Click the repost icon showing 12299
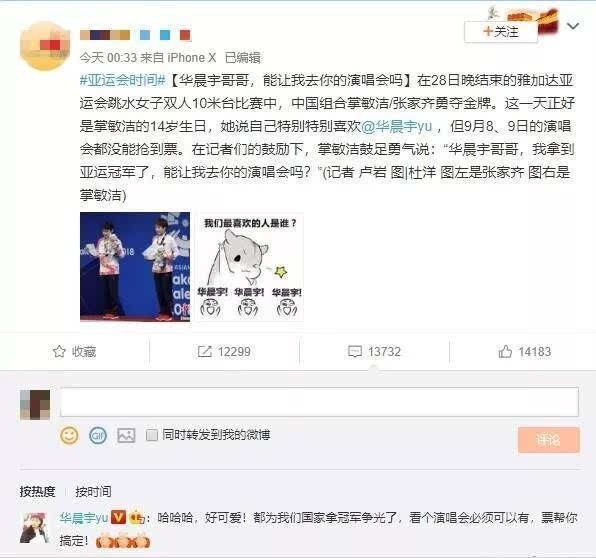 coord(204,352)
